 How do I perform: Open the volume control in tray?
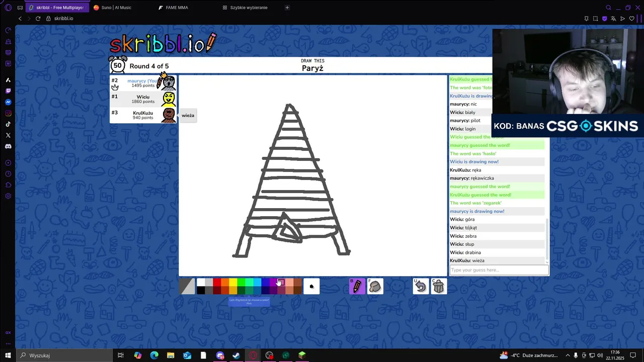[x=600, y=355]
